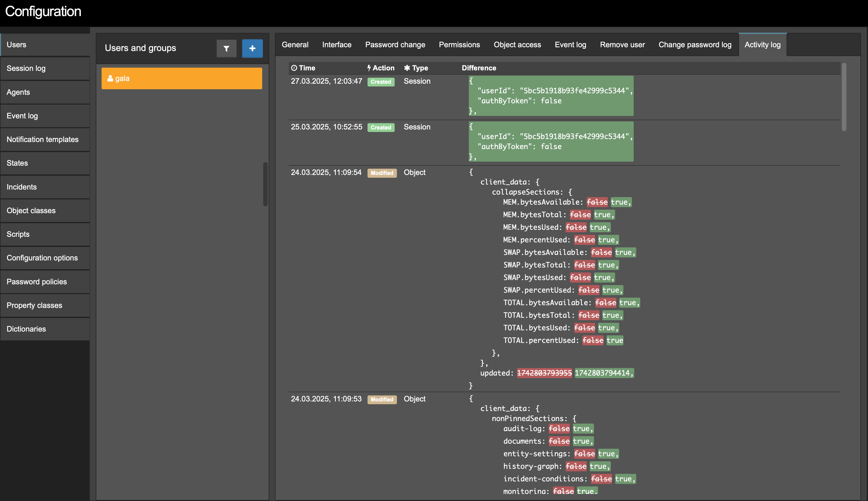Open the Remove user tab
868x501 pixels.
622,45
